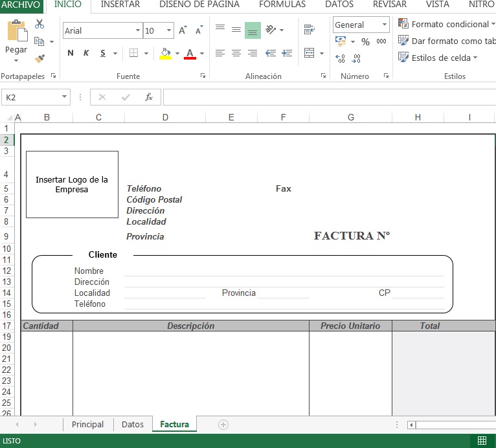This screenshot has height=448, width=496.
Task: Increase font size with large A
Action: [x=183, y=30]
